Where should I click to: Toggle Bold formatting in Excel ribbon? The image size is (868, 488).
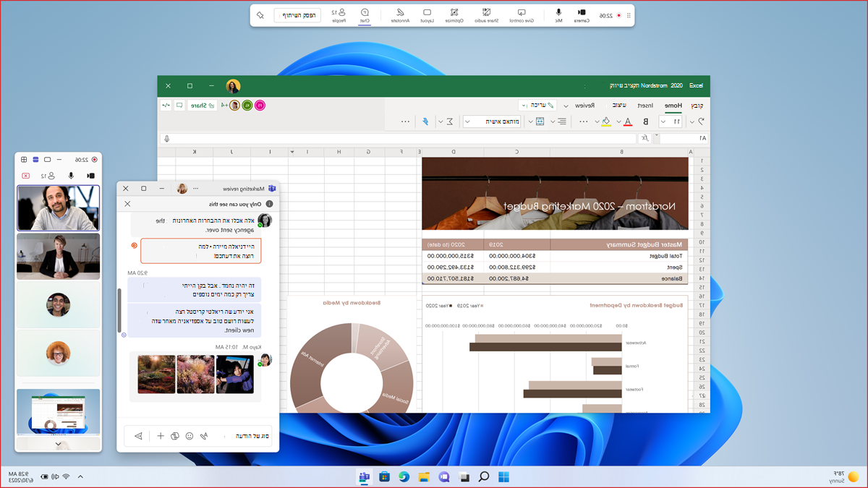(646, 121)
